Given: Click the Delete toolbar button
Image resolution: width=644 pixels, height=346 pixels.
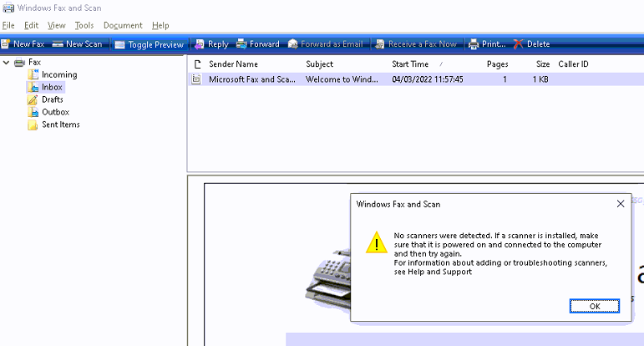Looking at the screenshot, I should point(531,44).
